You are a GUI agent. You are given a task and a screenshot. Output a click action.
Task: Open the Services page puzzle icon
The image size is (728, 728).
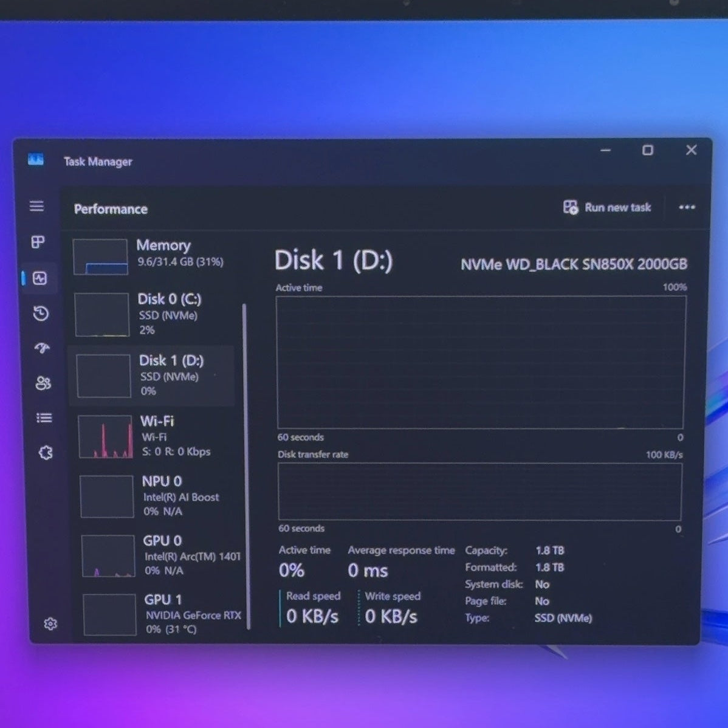click(x=46, y=453)
